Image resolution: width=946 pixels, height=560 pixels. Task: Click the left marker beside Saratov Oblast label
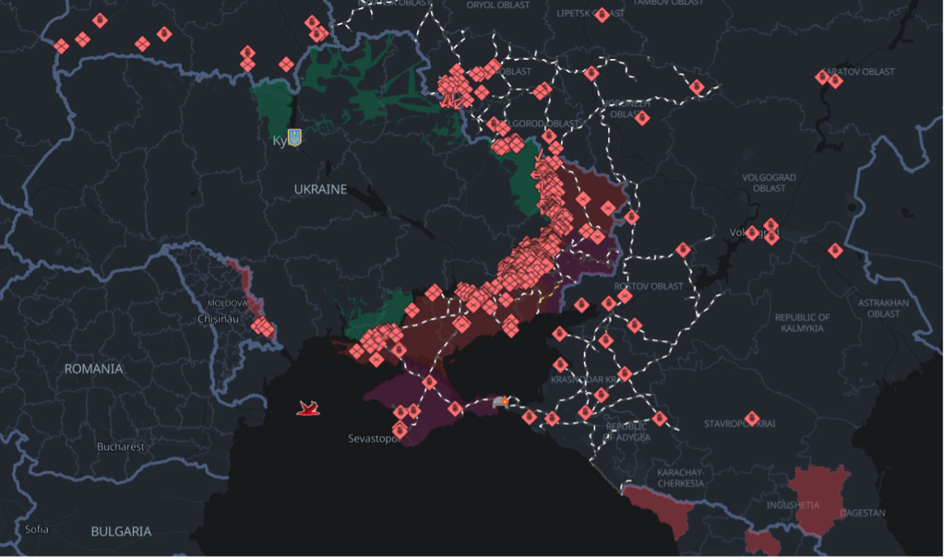[822, 78]
